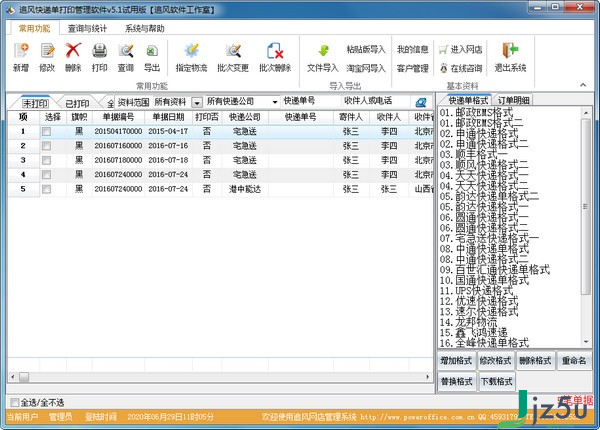
Task: Select format 11.UPS快递格式
Action: tap(476, 291)
